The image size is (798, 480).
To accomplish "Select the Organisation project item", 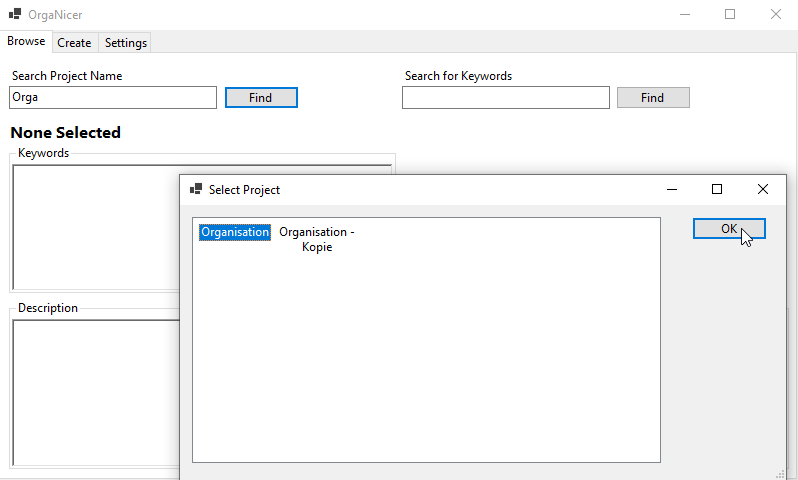I will tap(235, 232).
